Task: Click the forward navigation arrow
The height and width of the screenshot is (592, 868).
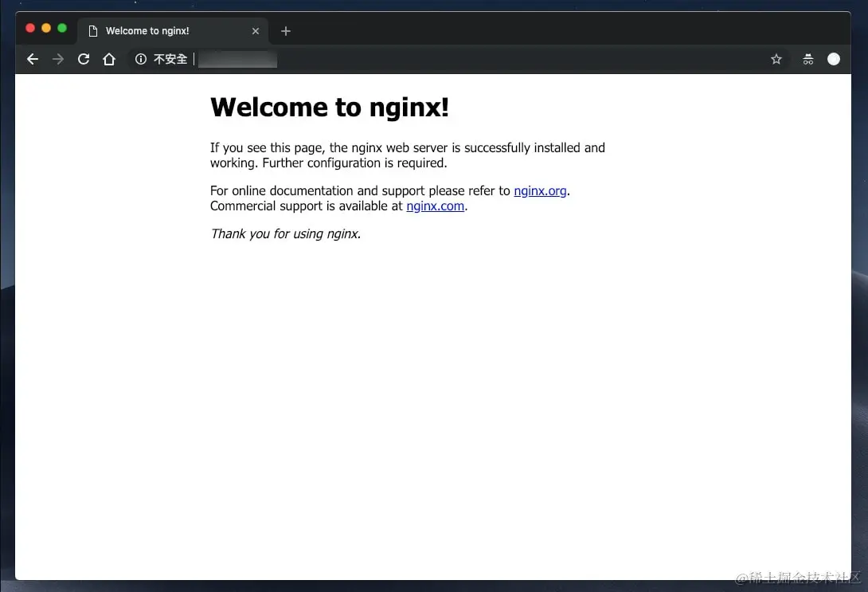Action: tap(58, 59)
